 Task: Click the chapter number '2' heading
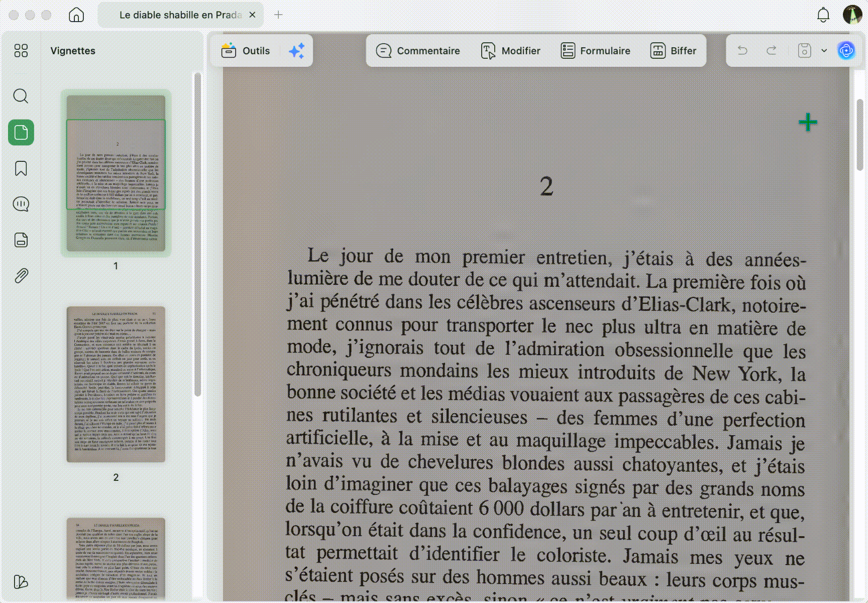pyautogui.click(x=547, y=186)
